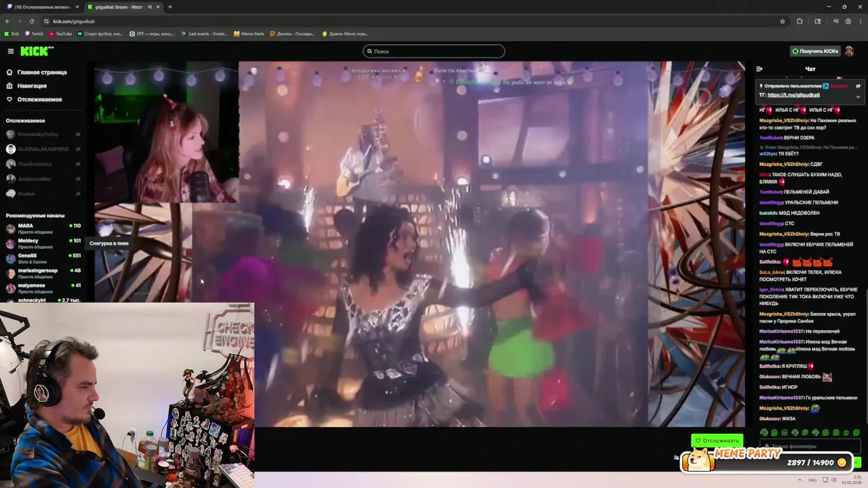Open recommended channel schneckykirl
The height and width of the screenshot is (488, 868).
[x=43, y=300]
